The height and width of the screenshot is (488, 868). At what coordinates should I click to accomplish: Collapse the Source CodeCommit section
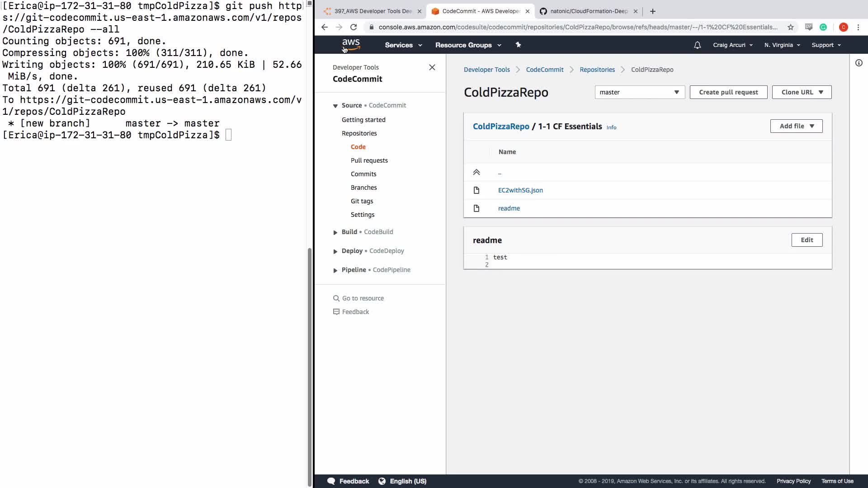click(x=335, y=106)
